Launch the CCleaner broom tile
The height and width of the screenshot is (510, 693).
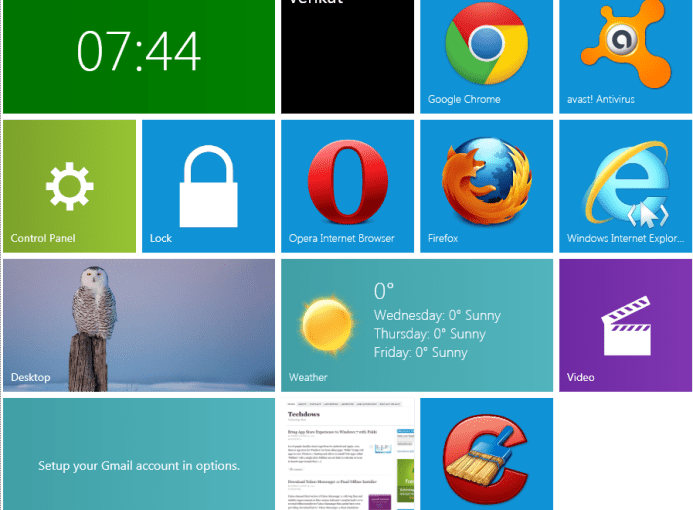coord(486,454)
